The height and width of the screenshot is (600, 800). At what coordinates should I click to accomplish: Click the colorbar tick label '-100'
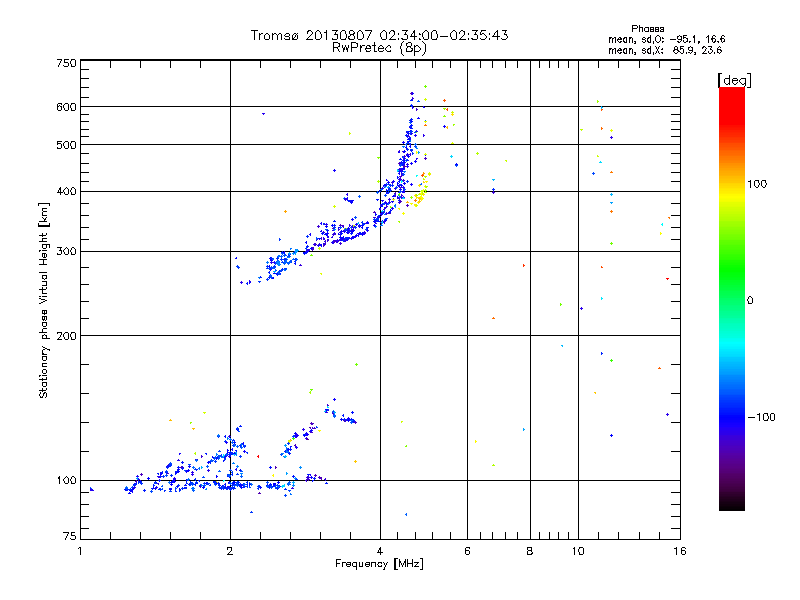pyautogui.click(x=761, y=417)
